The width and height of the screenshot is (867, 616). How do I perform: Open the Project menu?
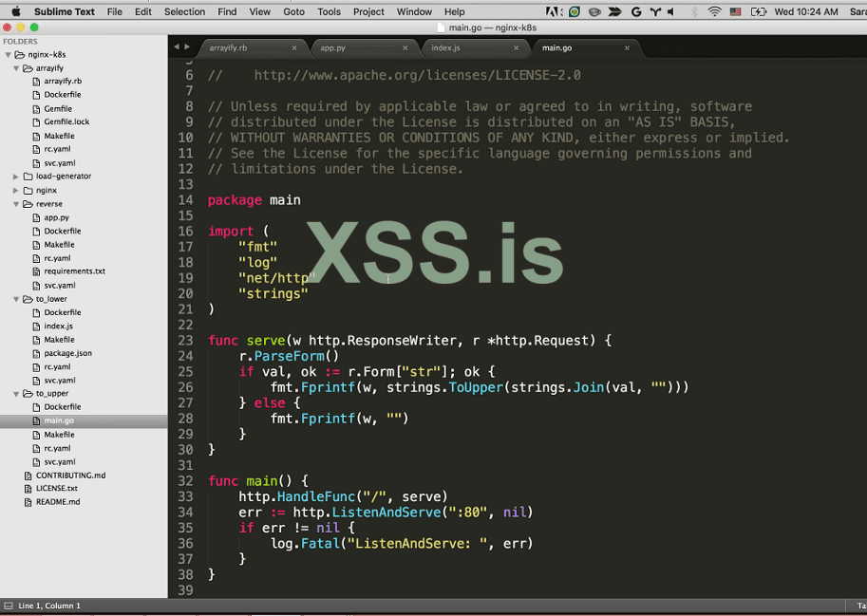pos(368,11)
